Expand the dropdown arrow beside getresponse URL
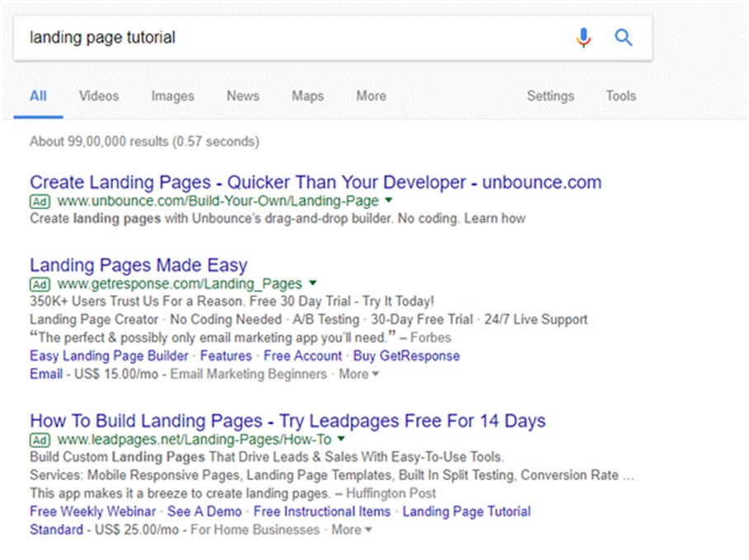 coord(312,284)
